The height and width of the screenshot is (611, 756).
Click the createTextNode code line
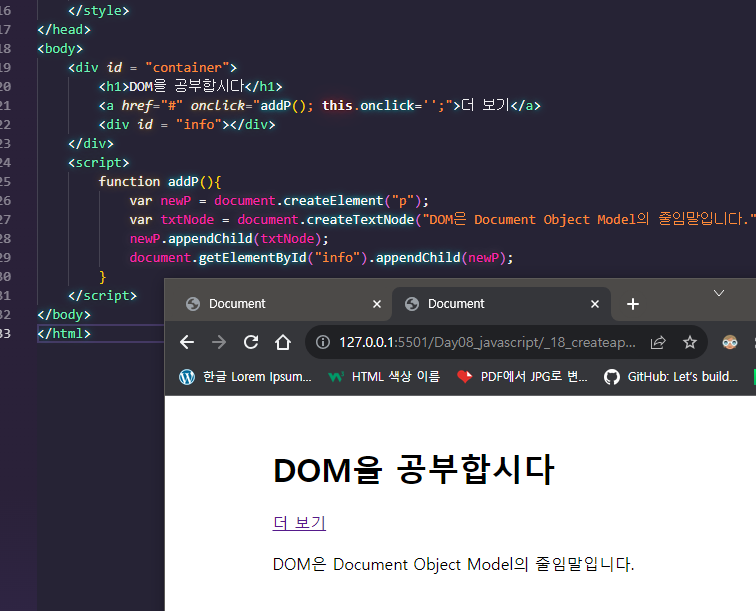tap(442, 219)
